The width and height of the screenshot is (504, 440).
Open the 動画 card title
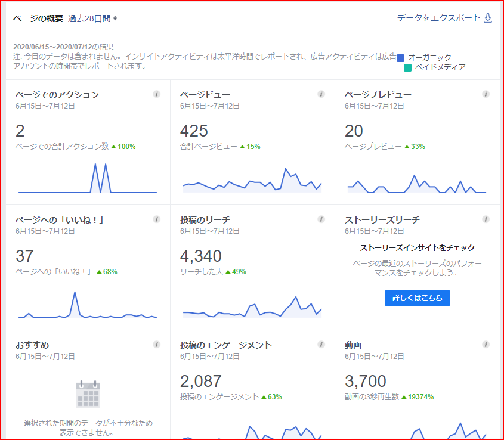click(353, 345)
